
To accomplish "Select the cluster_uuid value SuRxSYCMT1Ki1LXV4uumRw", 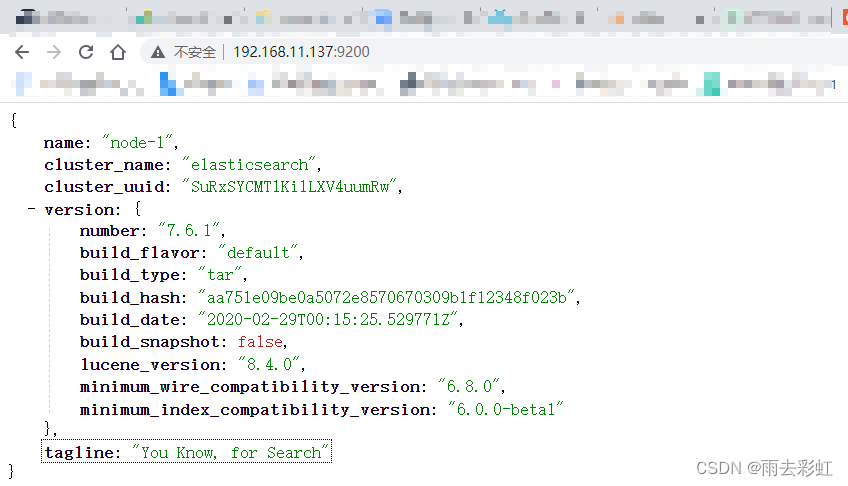I will 290,187.
